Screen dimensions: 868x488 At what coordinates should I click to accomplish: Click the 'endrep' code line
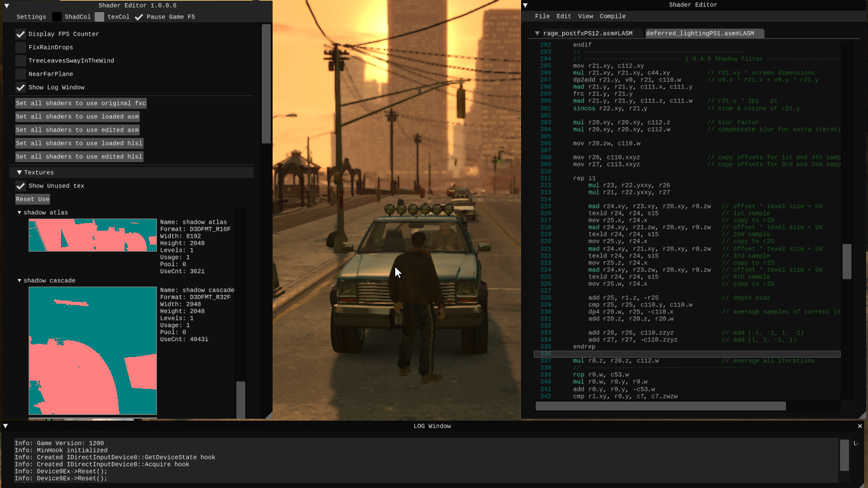tap(584, 347)
